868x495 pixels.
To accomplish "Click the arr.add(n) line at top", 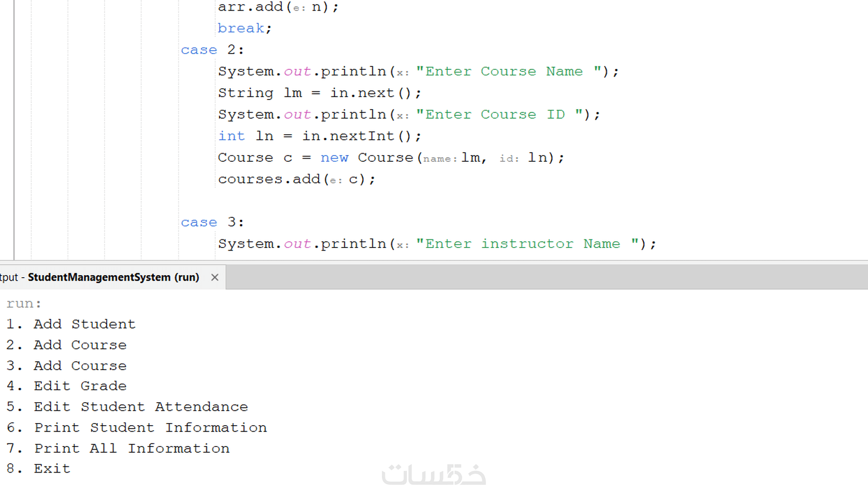I will [x=278, y=7].
